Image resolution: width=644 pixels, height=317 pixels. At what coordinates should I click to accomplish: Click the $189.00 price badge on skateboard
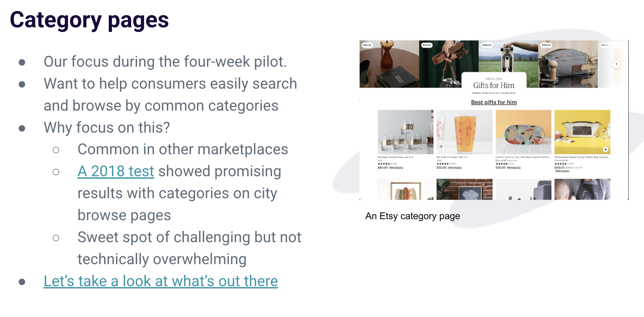pyautogui.click(x=487, y=45)
